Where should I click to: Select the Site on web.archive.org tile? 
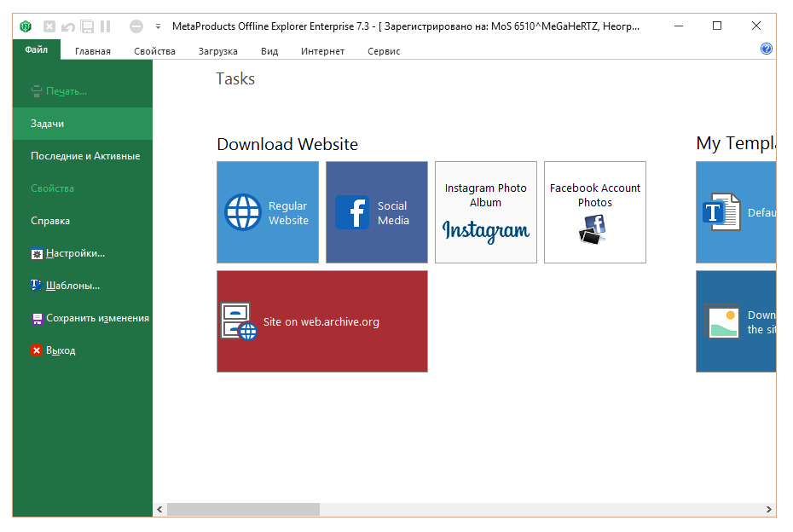[322, 321]
